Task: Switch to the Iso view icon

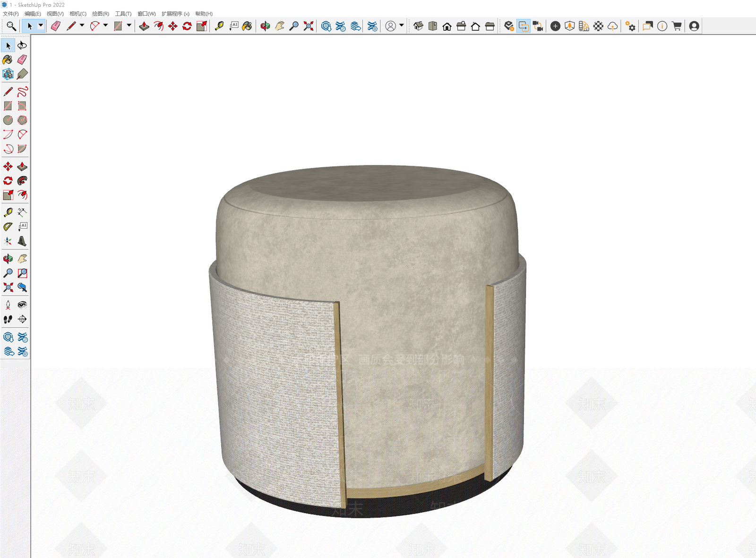Action: click(418, 26)
